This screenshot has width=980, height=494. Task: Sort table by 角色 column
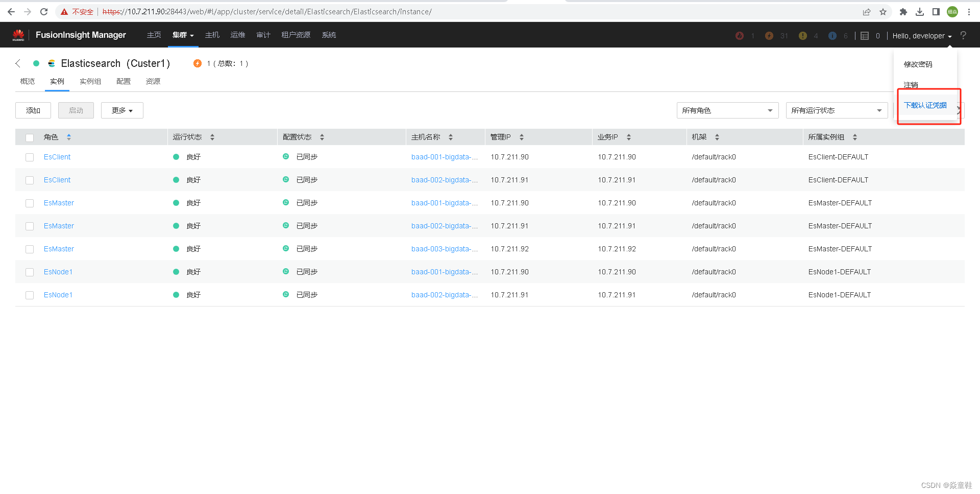tap(69, 137)
